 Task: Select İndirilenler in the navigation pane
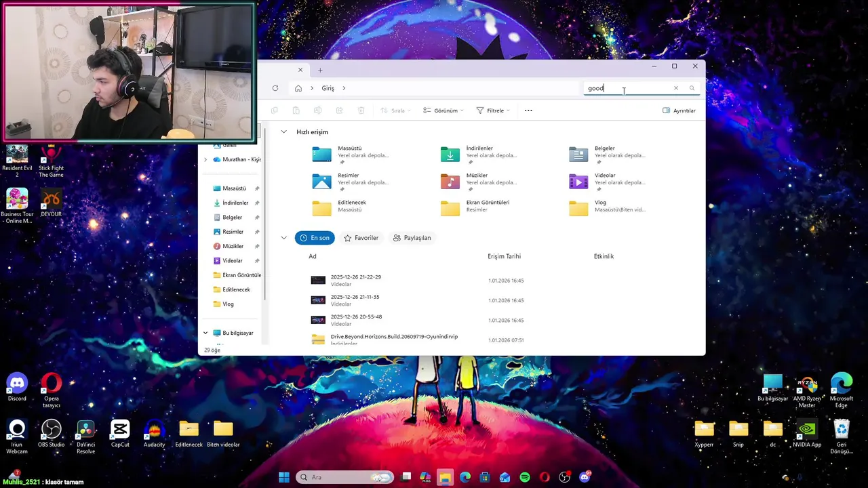coord(235,203)
